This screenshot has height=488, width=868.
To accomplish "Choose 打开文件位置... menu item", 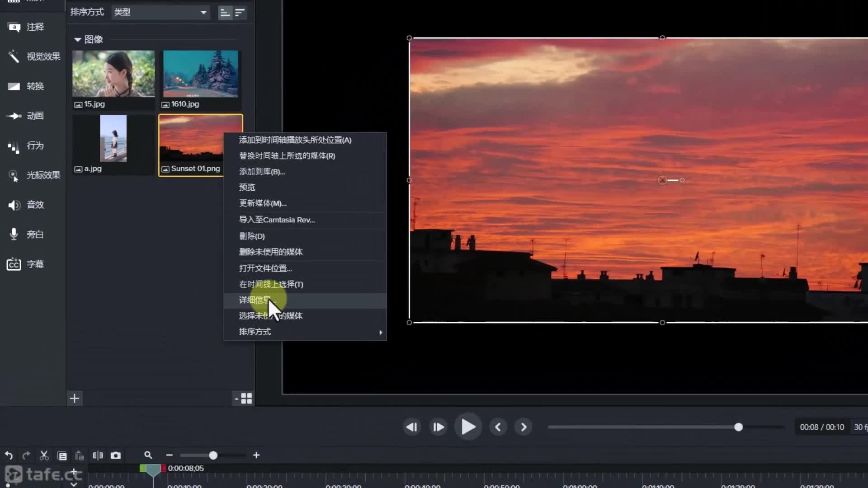I will [x=305, y=268].
